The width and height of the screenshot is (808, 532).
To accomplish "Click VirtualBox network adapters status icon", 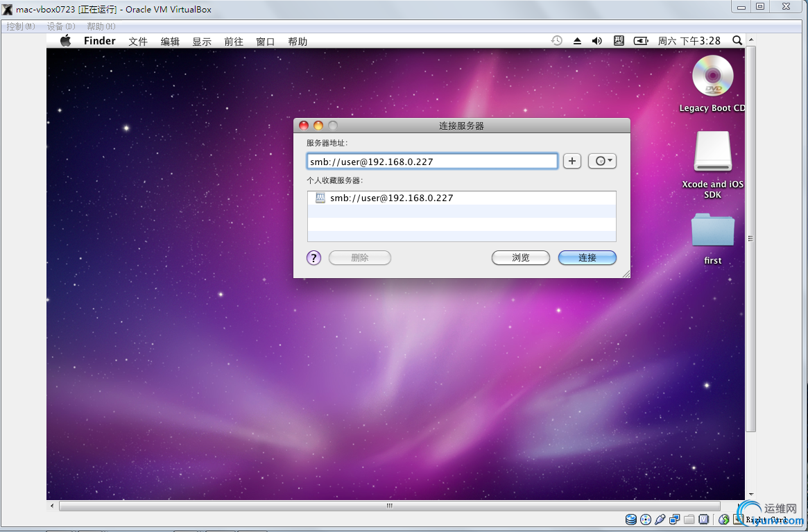I will tap(675, 520).
